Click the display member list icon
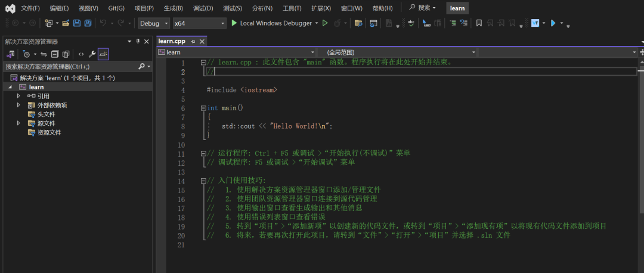 426,23
